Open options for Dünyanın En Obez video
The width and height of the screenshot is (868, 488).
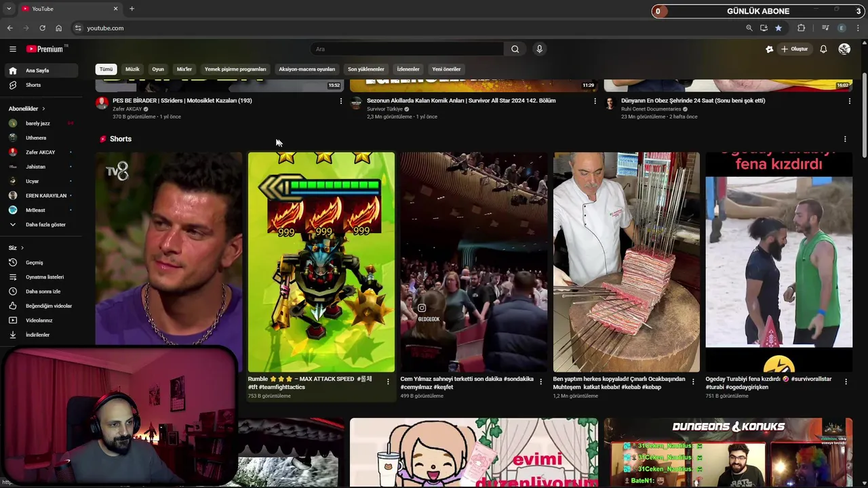point(849,101)
